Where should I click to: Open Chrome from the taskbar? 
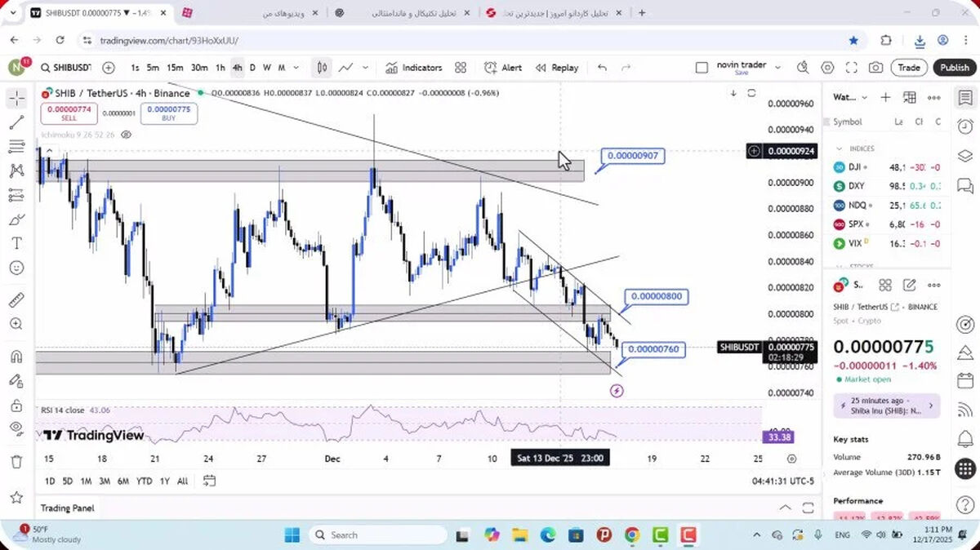[632, 535]
